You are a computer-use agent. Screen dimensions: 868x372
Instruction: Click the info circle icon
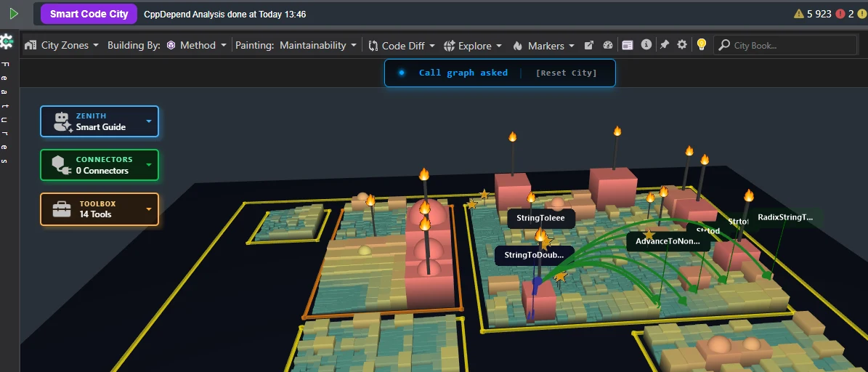coord(646,45)
